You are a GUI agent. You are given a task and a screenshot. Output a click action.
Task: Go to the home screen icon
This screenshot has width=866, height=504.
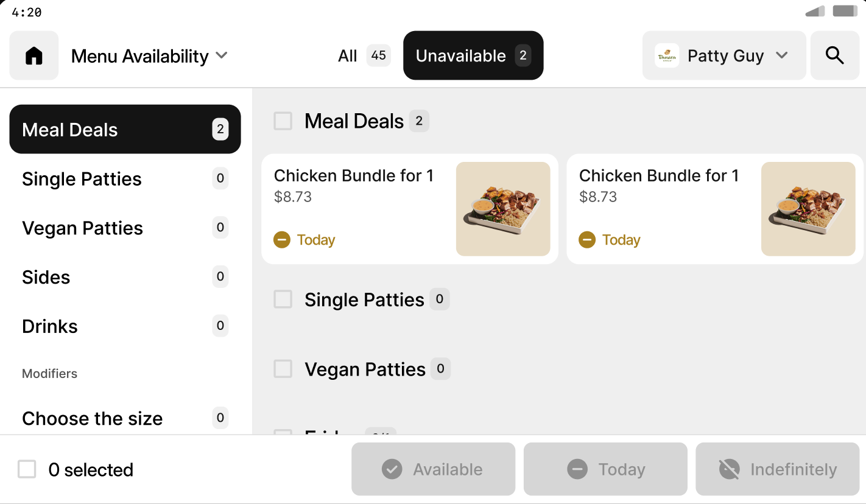click(34, 55)
